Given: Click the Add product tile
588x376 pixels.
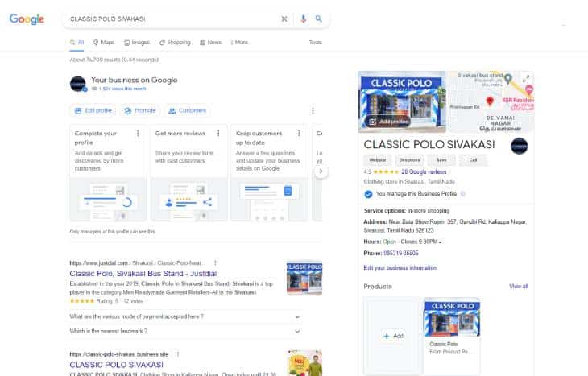Looking at the screenshot, I should point(393,336).
